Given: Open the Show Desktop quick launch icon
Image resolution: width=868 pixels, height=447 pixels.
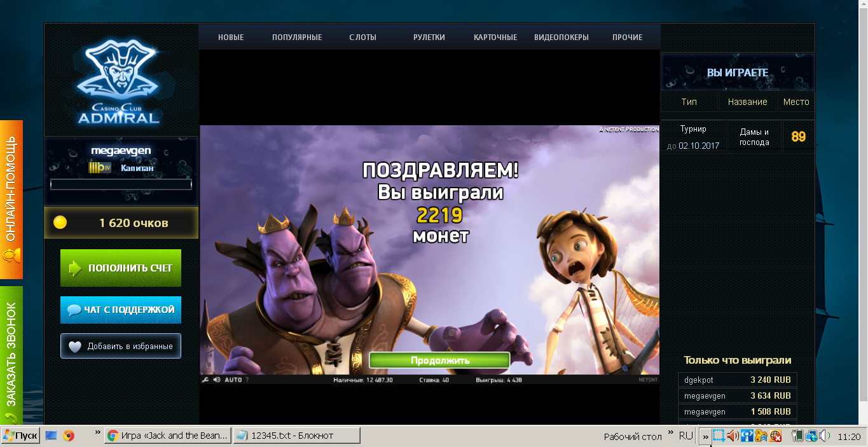Looking at the screenshot, I should (51, 436).
